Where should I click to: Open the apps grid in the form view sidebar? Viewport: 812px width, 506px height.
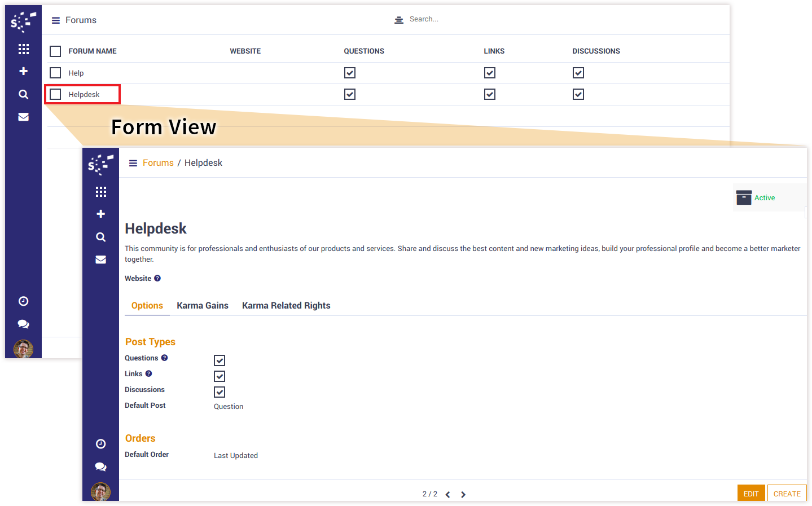click(x=101, y=192)
